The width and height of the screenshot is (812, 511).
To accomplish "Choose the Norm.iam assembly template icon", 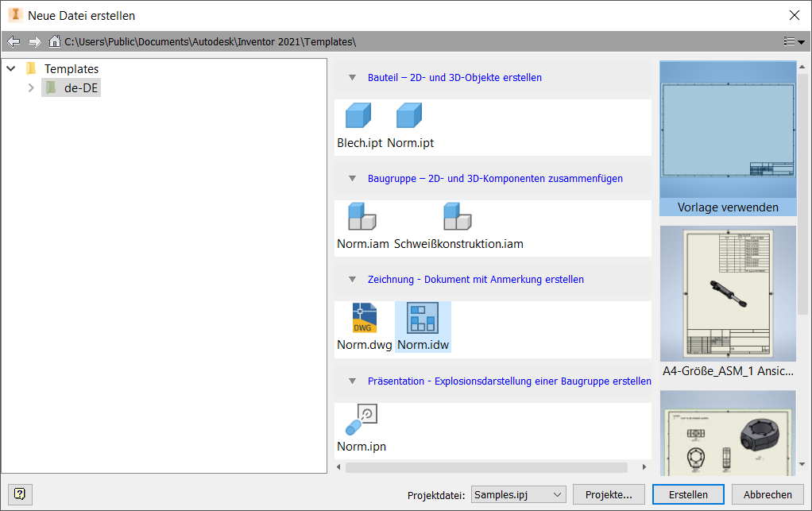I will tap(362, 216).
